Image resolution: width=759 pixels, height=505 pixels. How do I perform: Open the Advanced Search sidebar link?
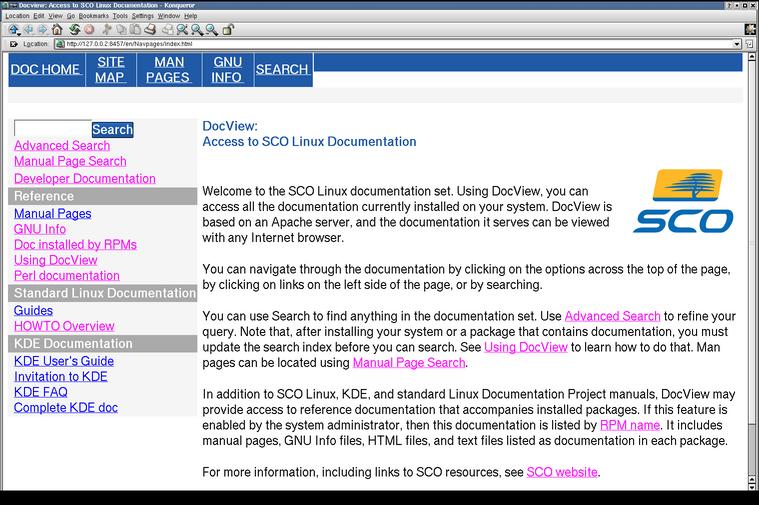point(62,145)
